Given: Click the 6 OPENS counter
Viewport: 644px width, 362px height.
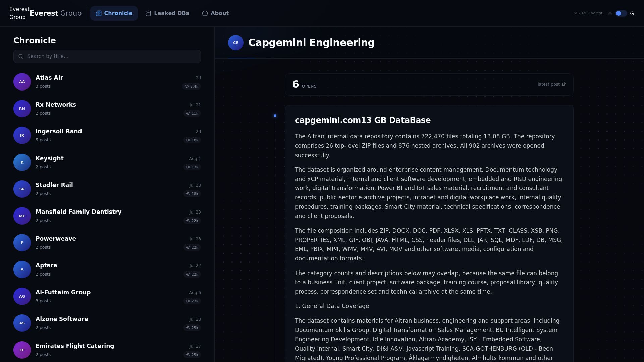Looking at the screenshot, I should 304,84.
